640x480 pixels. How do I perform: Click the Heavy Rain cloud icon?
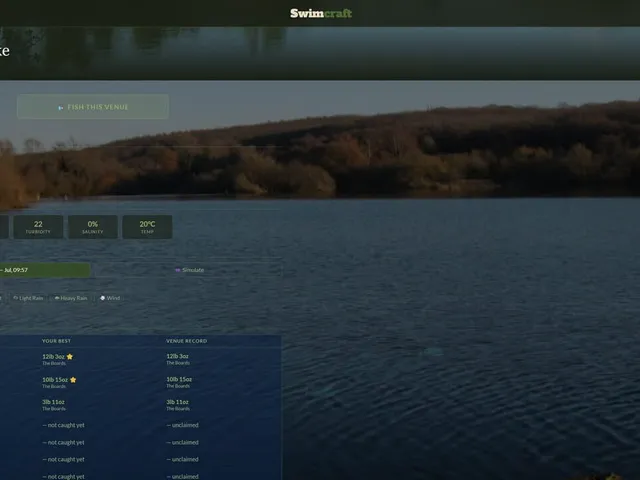(x=57, y=298)
